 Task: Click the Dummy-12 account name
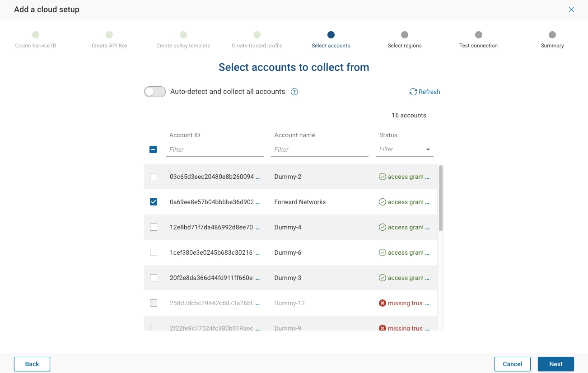(289, 303)
